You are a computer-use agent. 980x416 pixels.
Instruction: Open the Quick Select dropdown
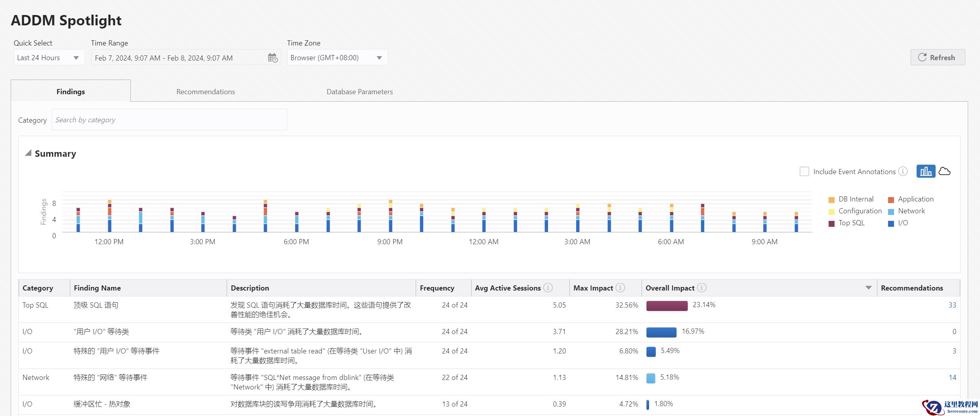tap(49, 58)
